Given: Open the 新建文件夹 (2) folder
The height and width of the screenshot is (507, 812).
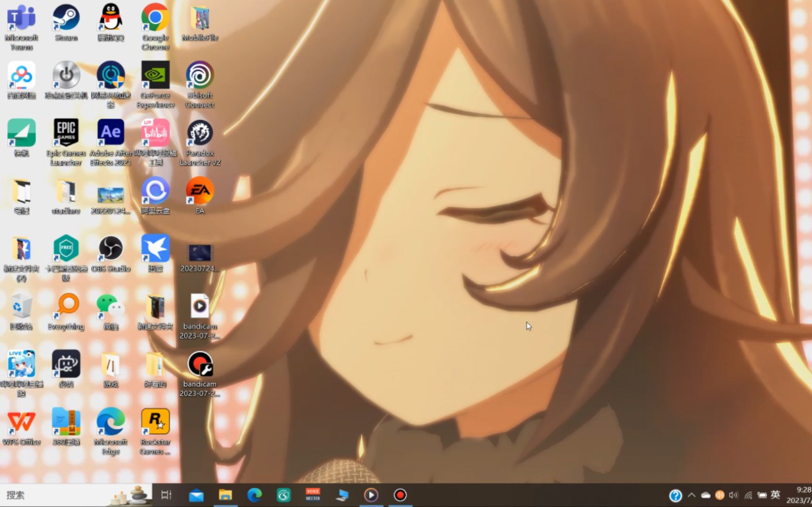Looking at the screenshot, I should [22, 258].
